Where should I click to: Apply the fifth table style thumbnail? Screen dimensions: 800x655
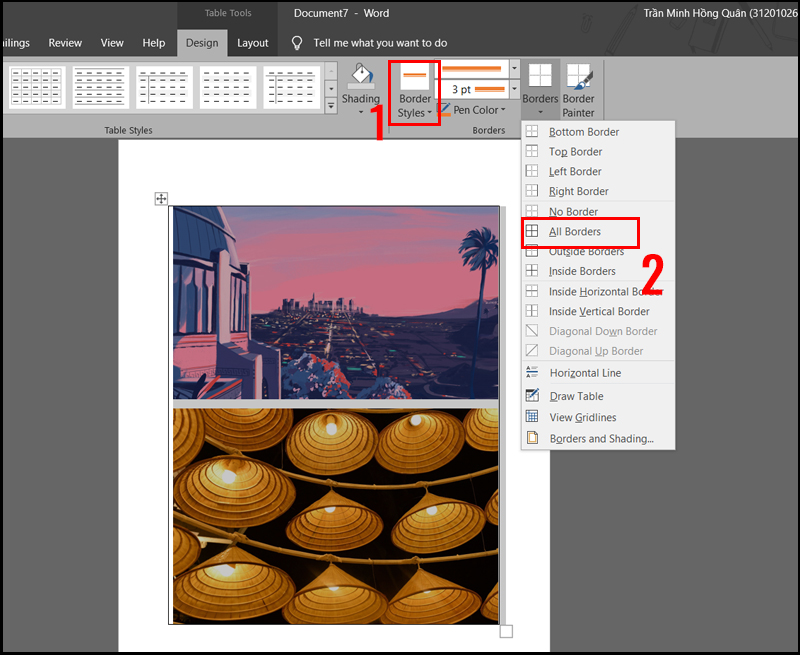pos(292,87)
